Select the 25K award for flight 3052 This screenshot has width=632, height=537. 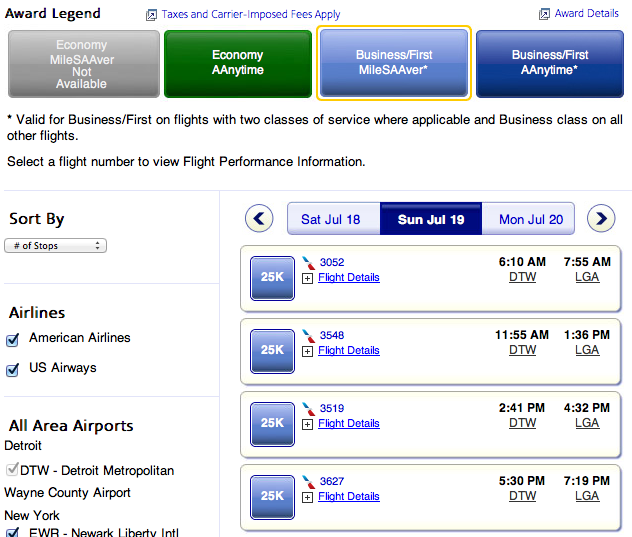pos(272,278)
